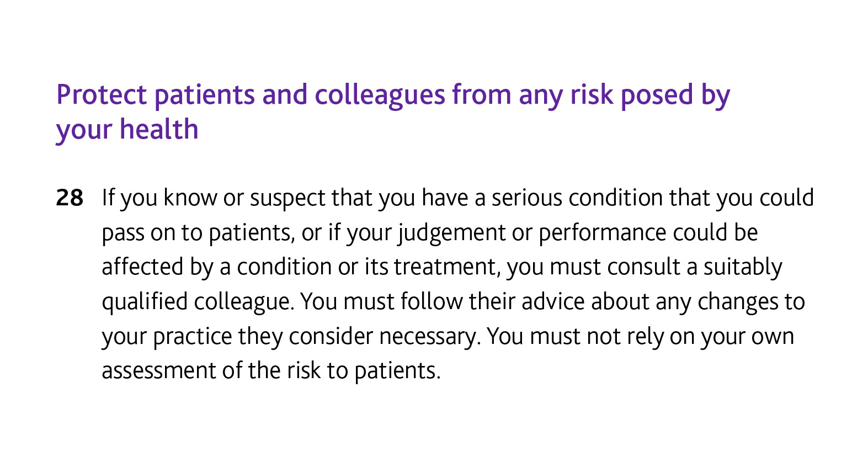Click "your health" in the purple heading
Screen dimensions: 868x467
(x=127, y=130)
